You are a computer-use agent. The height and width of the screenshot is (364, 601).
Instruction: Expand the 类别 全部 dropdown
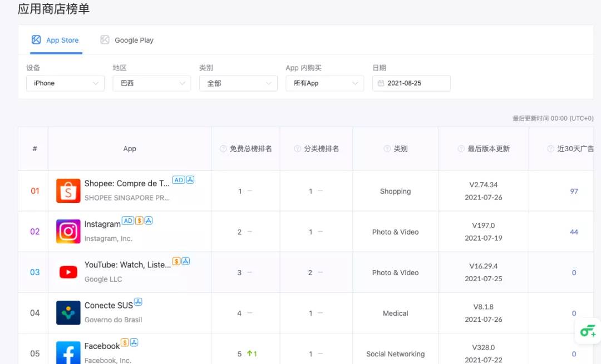(238, 83)
